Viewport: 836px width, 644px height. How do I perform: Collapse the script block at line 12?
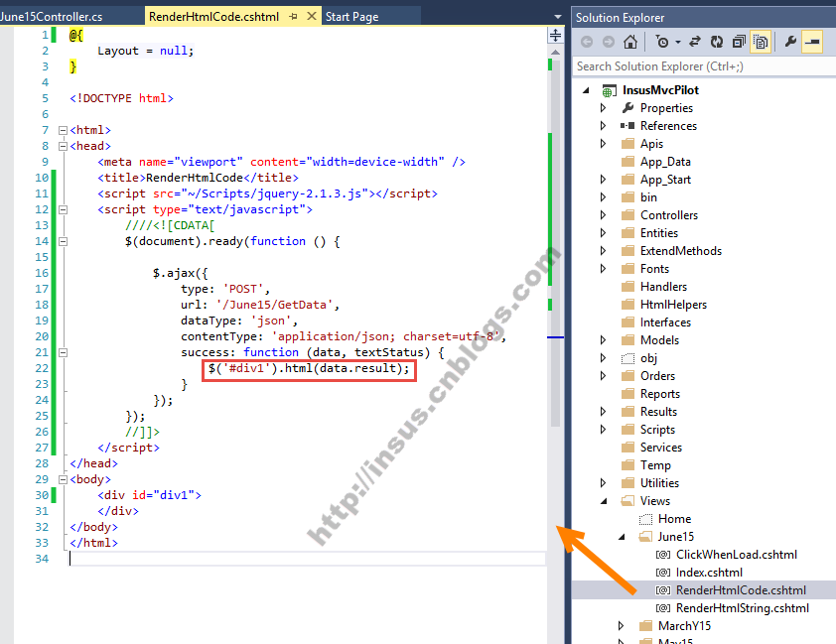[x=63, y=210]
